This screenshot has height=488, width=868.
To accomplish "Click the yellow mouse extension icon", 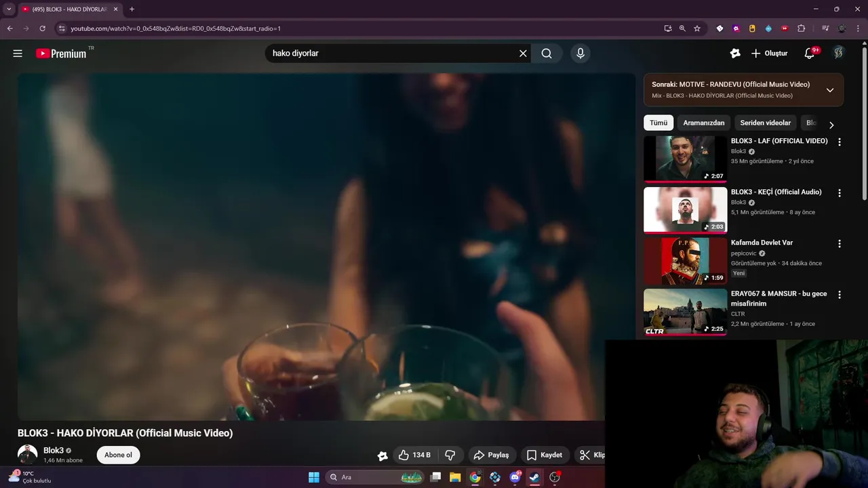I will (752, 28).
